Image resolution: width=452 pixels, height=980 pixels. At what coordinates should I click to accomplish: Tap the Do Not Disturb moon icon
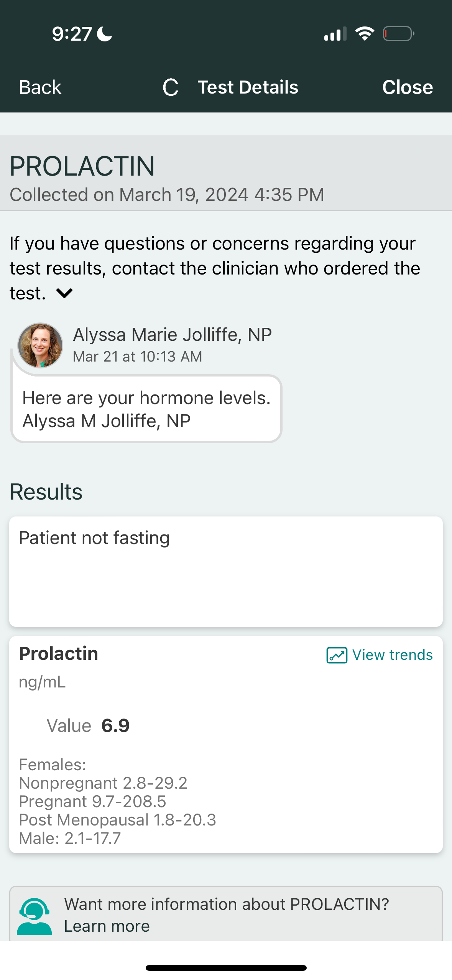pyautogui.click(x=104, y=34)
